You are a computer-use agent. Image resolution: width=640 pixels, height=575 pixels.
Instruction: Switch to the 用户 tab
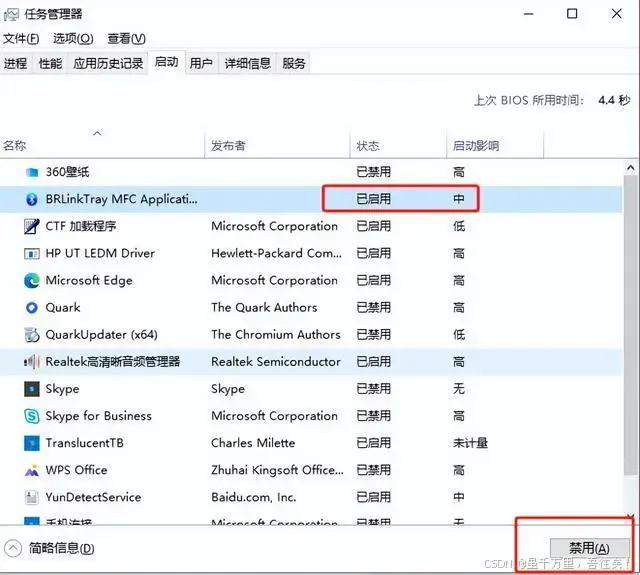(201, 63)
